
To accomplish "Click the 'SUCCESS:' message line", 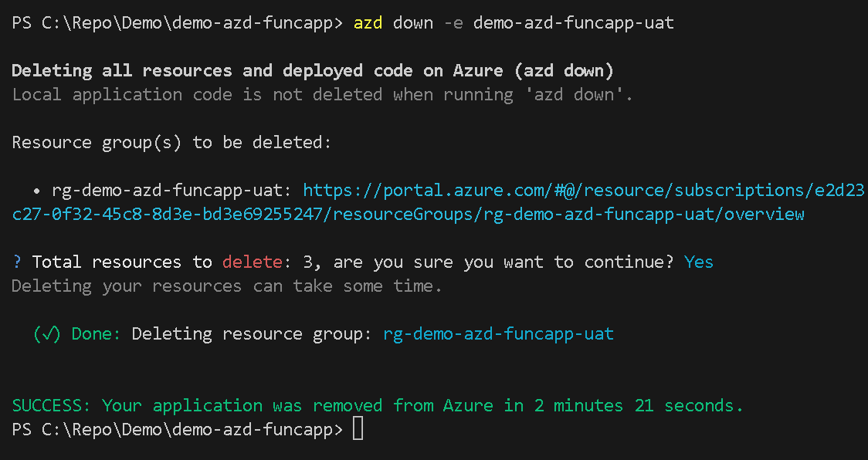I will click(378, 406).
